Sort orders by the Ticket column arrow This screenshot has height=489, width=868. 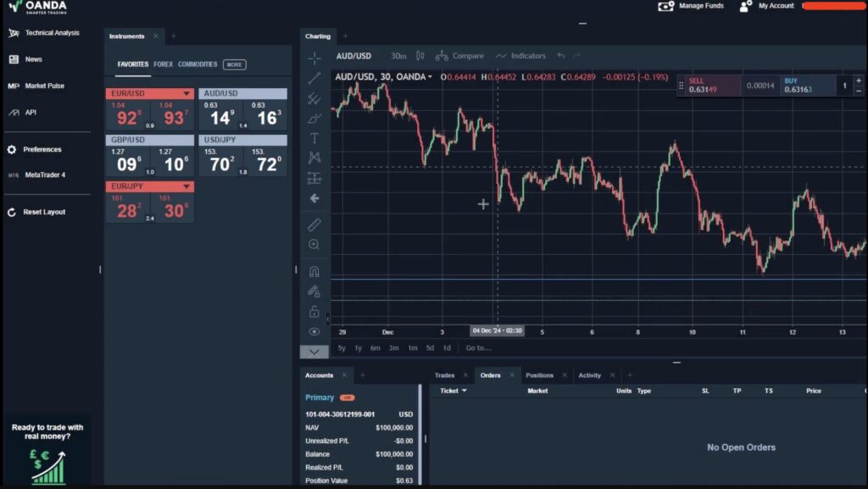pyautogui.click(x=465, y=391)
